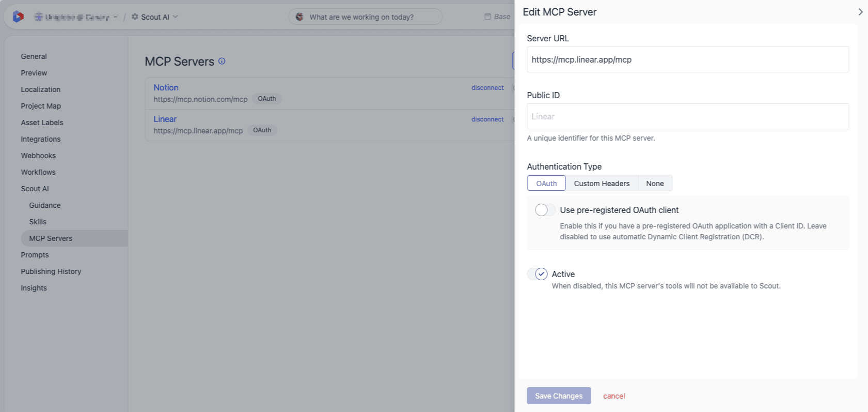This screenshot has height=412, width=868.
Task: Click the app logo icon in top bar
Action: (18, 17)
